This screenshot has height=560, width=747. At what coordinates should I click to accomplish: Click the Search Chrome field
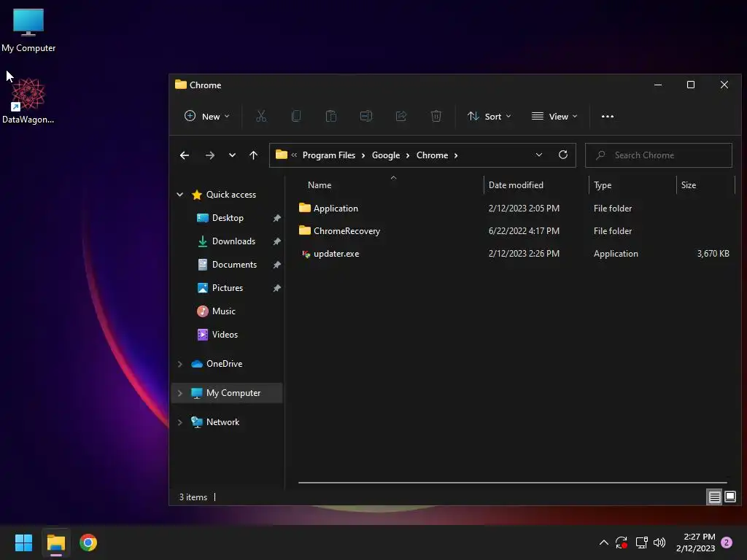(659, 155)
